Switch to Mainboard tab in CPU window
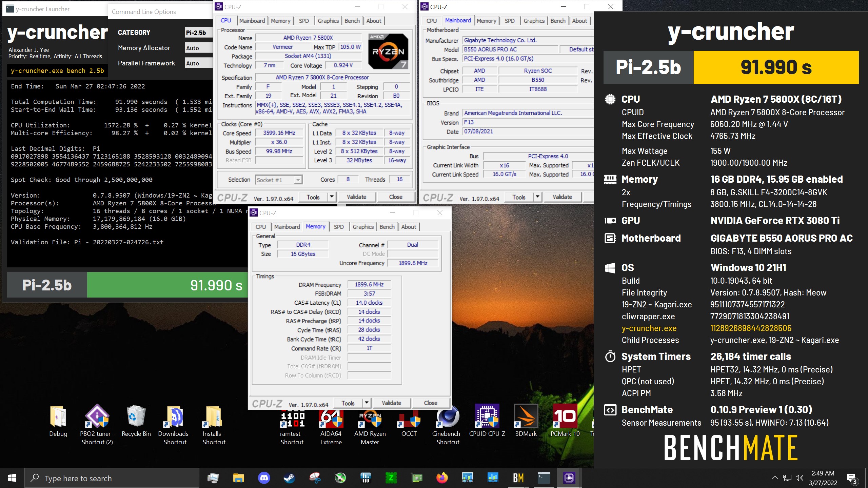This screenshot has height=488, width=868. [x=252, y=21]
